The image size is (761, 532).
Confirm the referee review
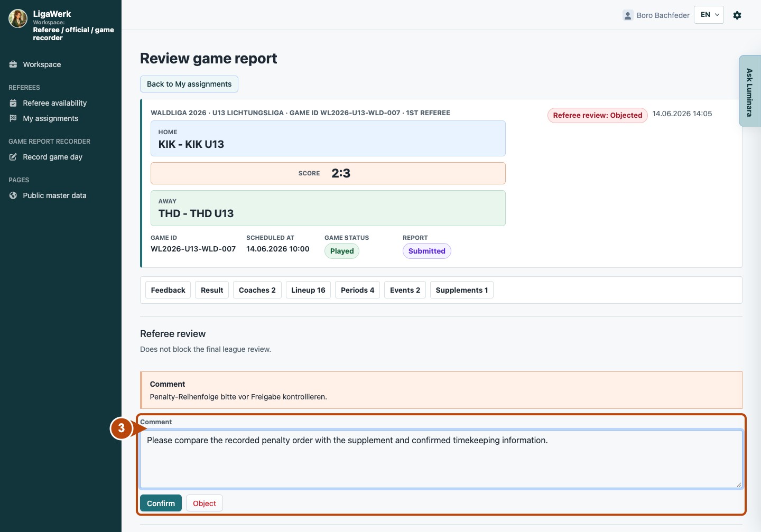(161, 503)
